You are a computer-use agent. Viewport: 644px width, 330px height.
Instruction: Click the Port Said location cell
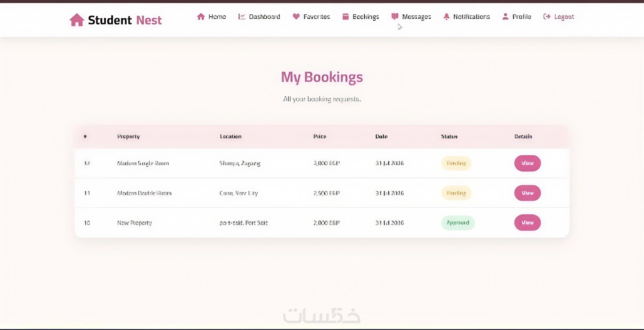click(x=244, y=223)
